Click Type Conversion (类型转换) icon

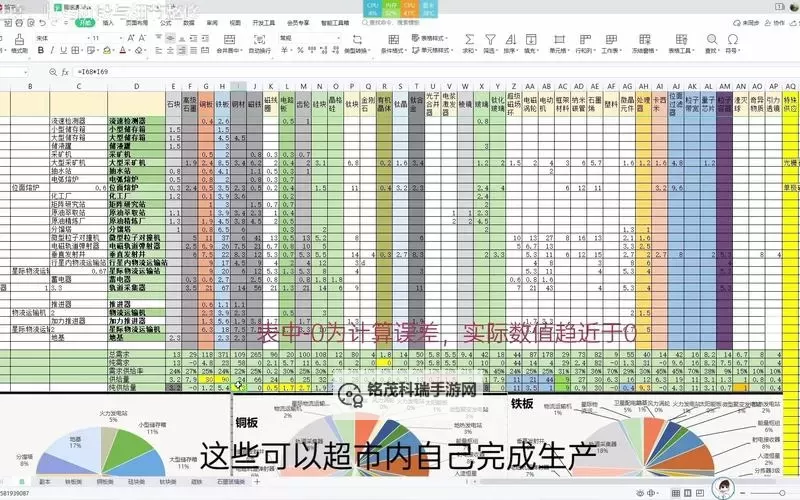pos(357,40)
